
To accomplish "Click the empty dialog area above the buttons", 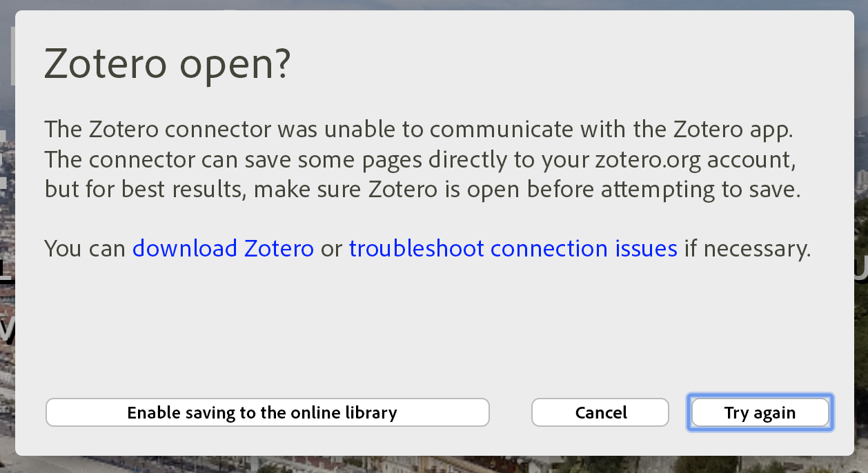I will click(x=433, y=331).
